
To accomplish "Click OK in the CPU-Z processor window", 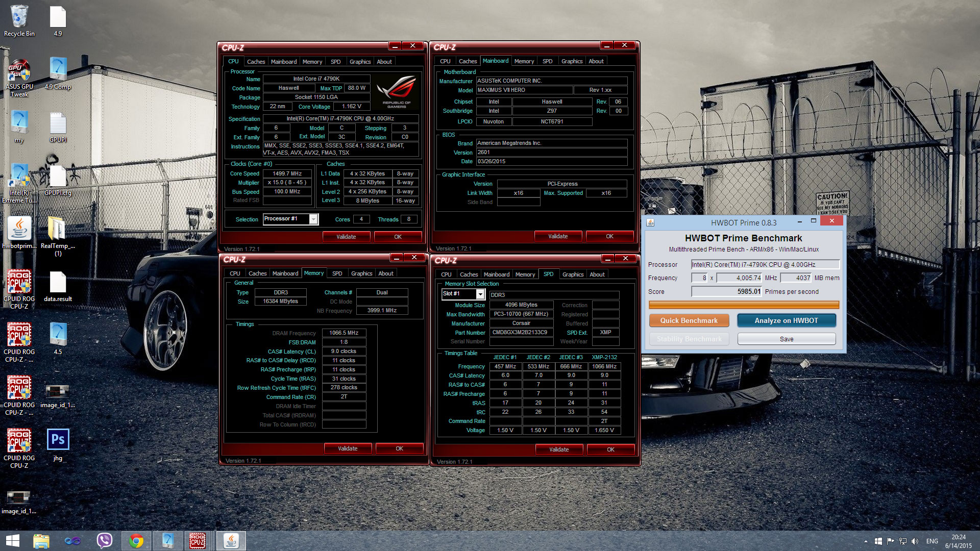I will [x=398, y=237].
